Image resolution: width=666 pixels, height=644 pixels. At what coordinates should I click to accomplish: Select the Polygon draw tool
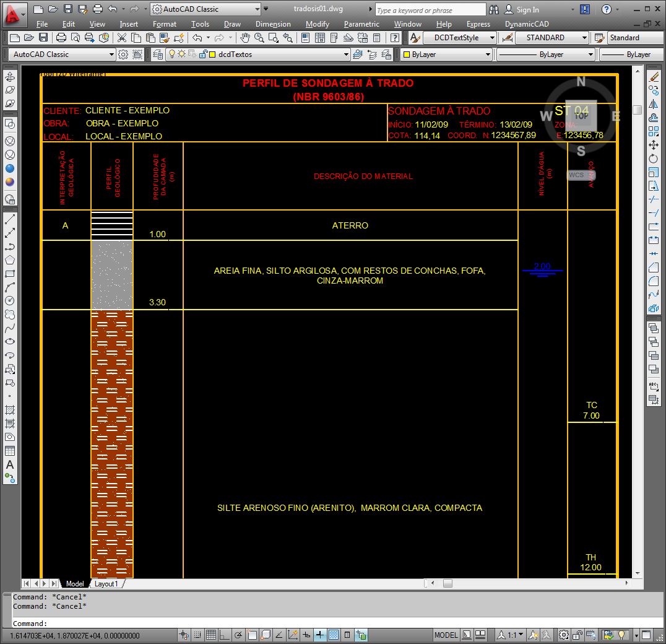pyautogui.click(x=10, y=260)
